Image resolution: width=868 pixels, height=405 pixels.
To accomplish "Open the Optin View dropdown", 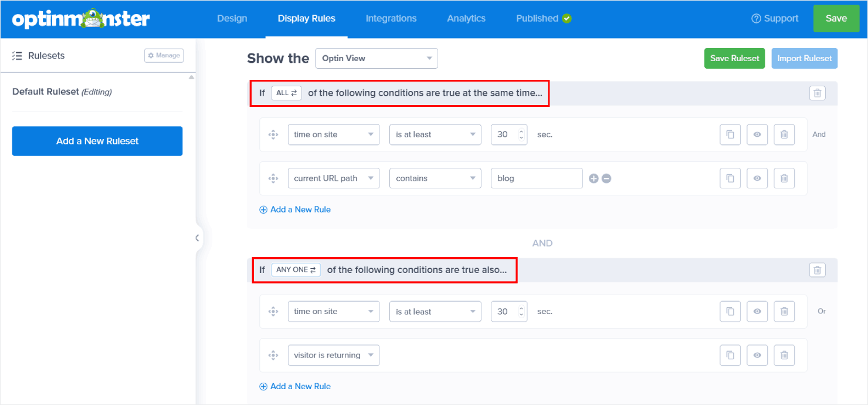I will (x=377, y=58).
